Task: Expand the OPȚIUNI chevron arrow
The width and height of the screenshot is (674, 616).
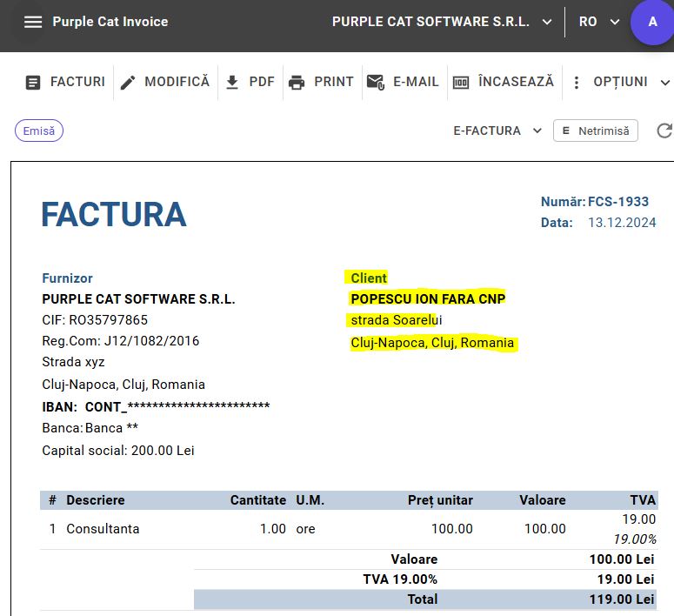Action: tap(665, 83)
